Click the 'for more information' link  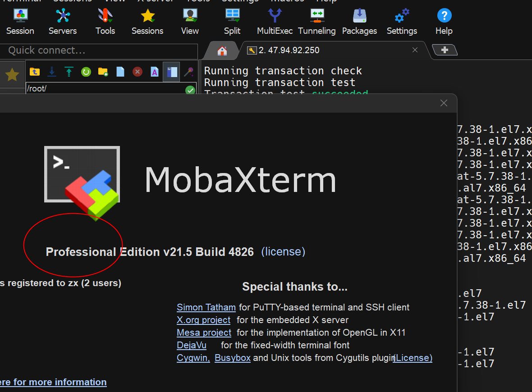[x=53, y=382]
